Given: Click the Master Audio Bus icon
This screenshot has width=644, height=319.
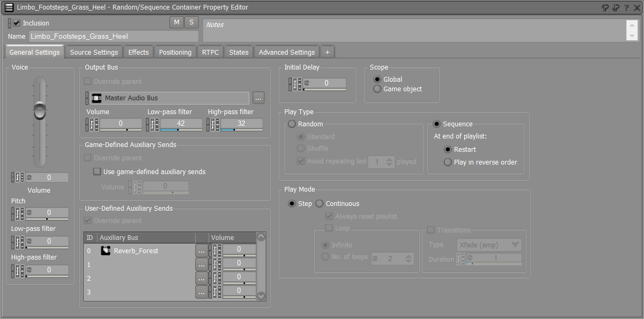Looking at the screenshot, I should pyautogui.click(x=97, y=98).
